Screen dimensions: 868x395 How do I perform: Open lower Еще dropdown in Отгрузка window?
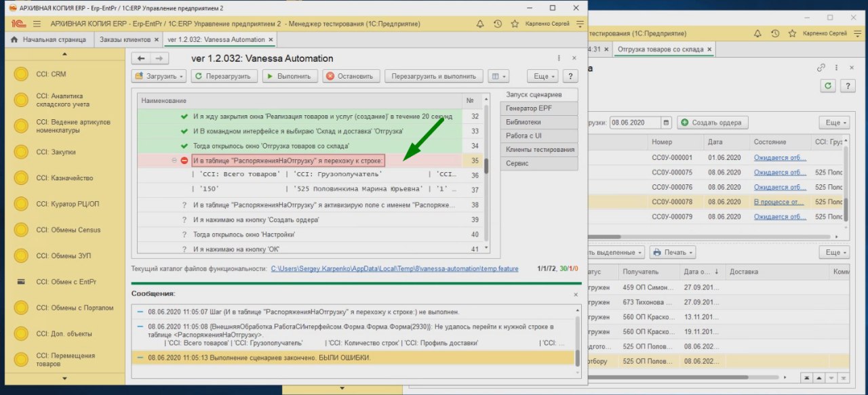click(x=834, y=252)
